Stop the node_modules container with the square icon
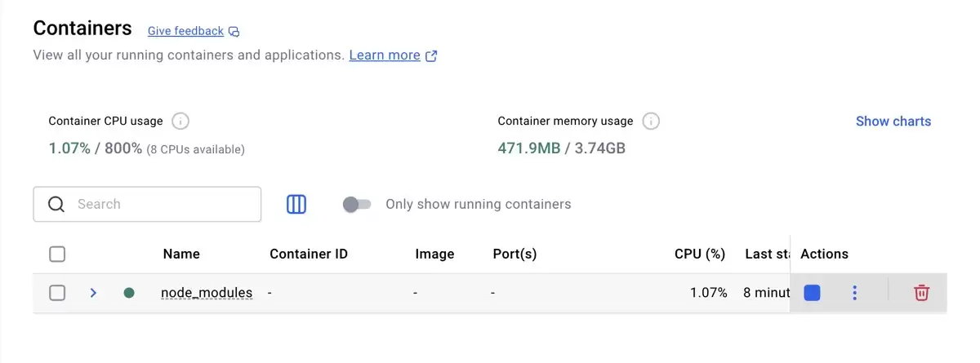The image size is (980, 363). coord(812,293)
